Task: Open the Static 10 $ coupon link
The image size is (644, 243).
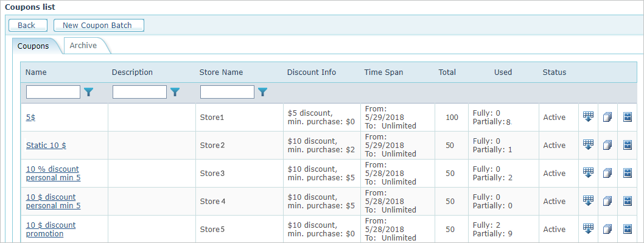Action: coord(46,145)
